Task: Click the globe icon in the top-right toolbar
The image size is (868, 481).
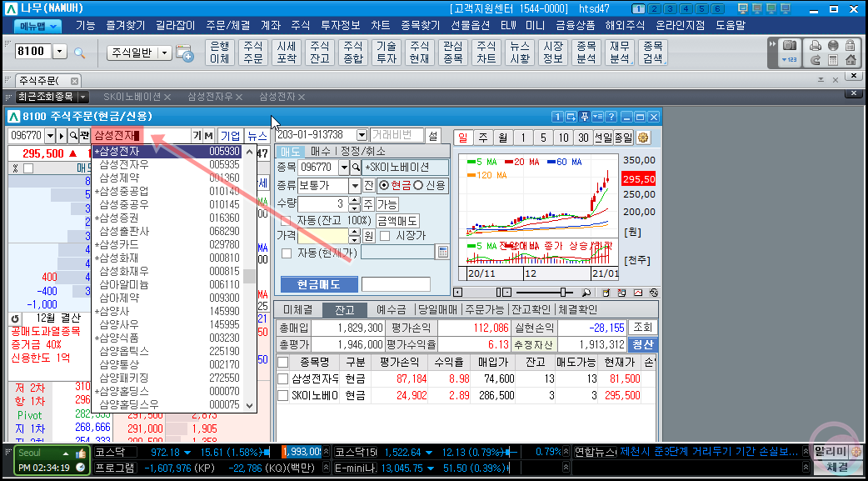Action: click(x=832, y=46)
